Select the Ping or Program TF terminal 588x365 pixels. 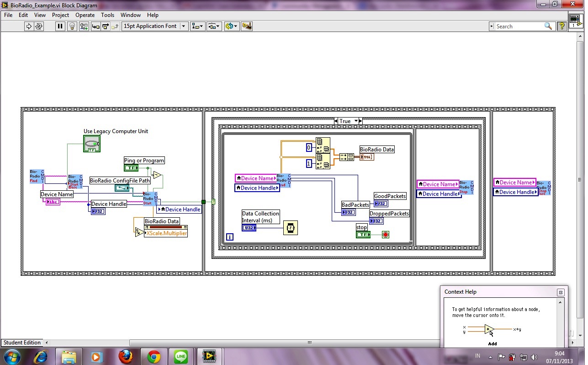[131, 168]
